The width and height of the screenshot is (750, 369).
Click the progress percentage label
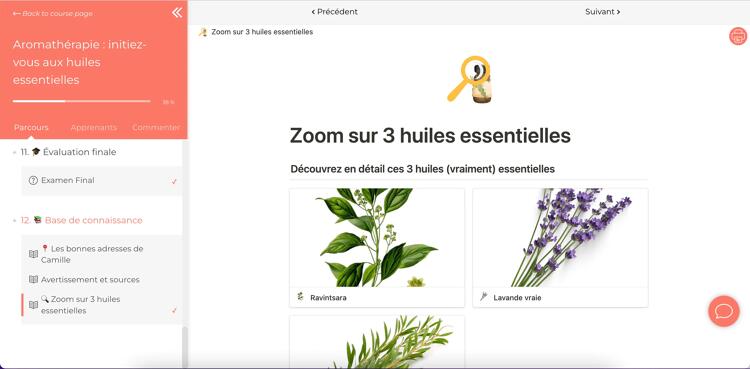[168, 102]
